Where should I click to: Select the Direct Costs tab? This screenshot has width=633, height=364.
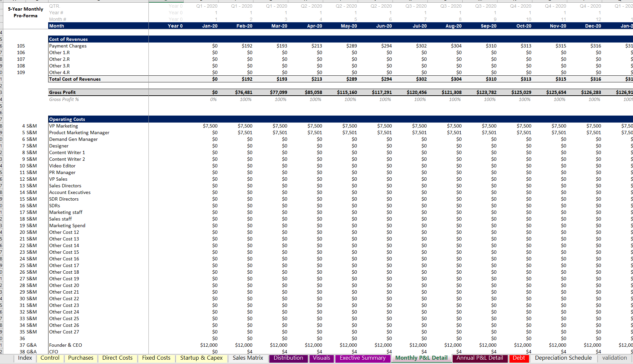[x=117, y=358]
